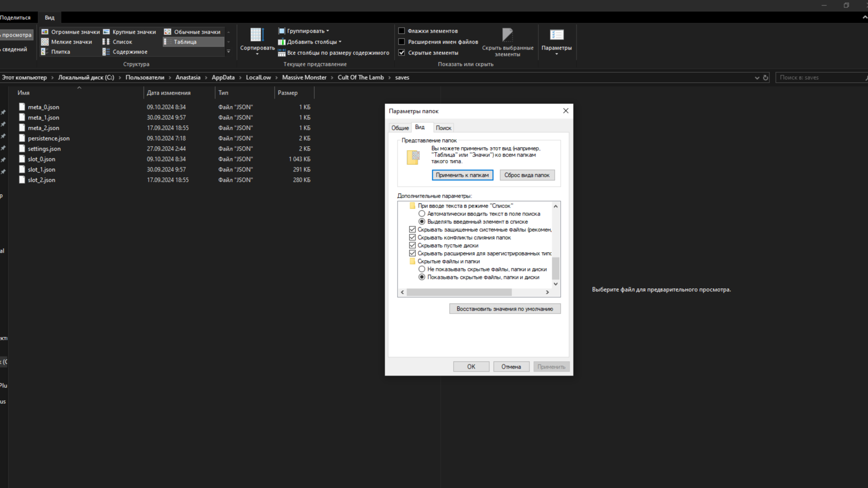Confirm the dialog with OK
This screenshot has width=868, height=488.
(471, 367)
